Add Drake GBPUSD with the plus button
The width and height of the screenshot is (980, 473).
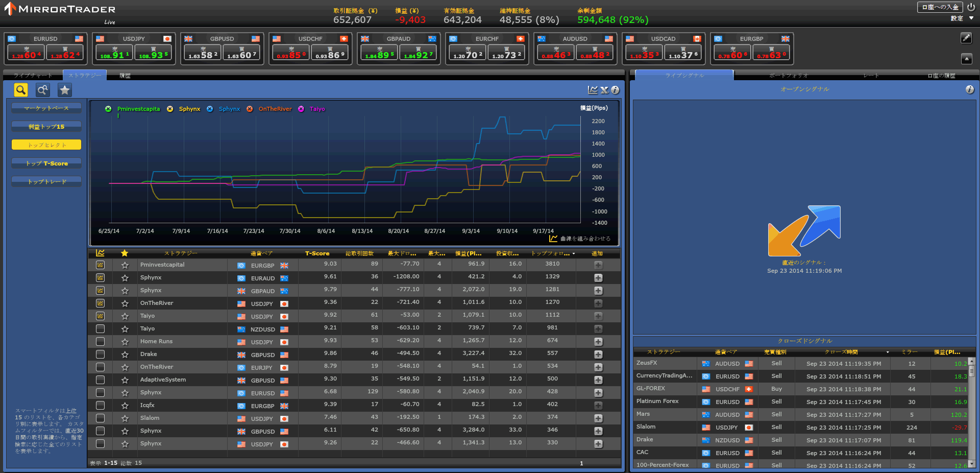(x=598, y=354)
